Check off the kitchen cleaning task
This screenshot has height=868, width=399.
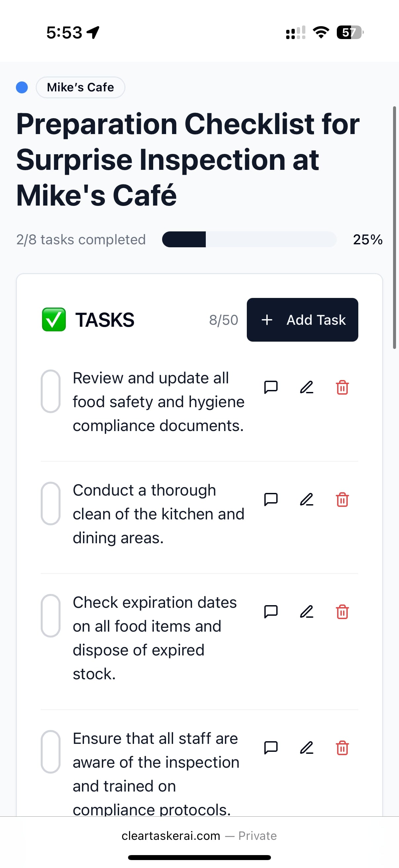tap(51, 503)
